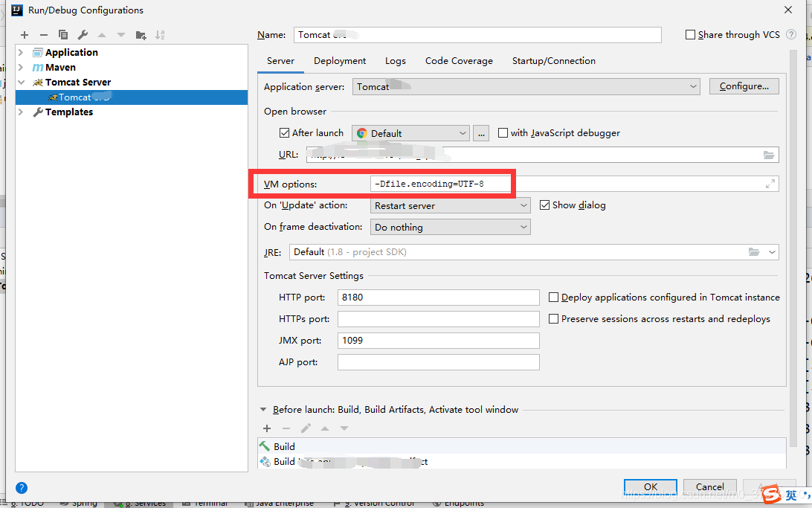Click the Cancel button
This screenshot has height=508, width=812.
[x=710, y=486]
